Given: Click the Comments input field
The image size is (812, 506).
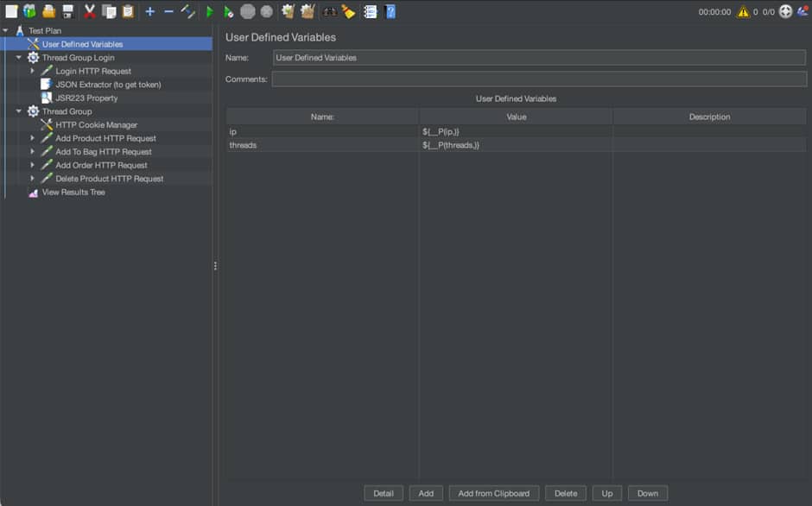Looking at the screenshot, I should click(539, 79).
